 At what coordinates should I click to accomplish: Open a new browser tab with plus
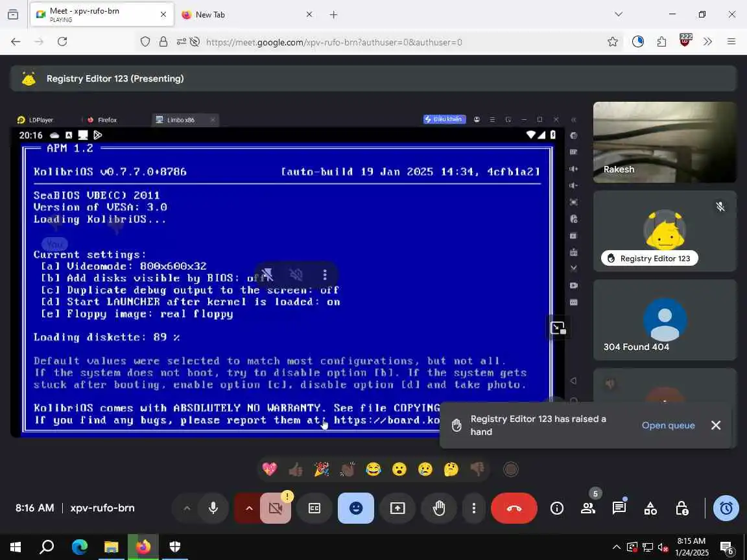(x=333, y=14)
